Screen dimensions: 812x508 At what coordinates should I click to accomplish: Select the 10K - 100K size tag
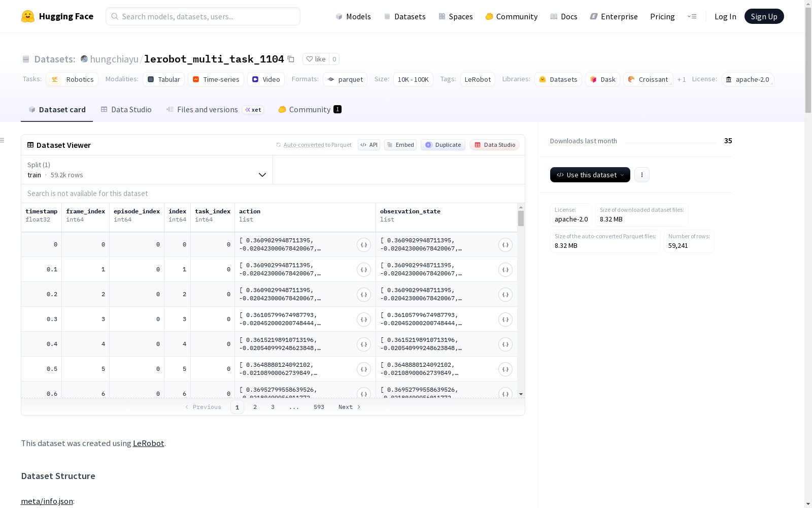coord(413,79)
